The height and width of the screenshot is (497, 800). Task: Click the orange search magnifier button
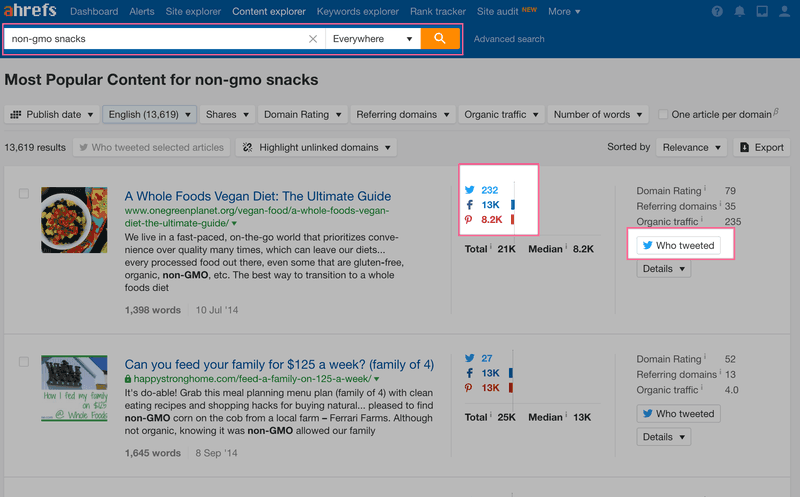(440, 39)
